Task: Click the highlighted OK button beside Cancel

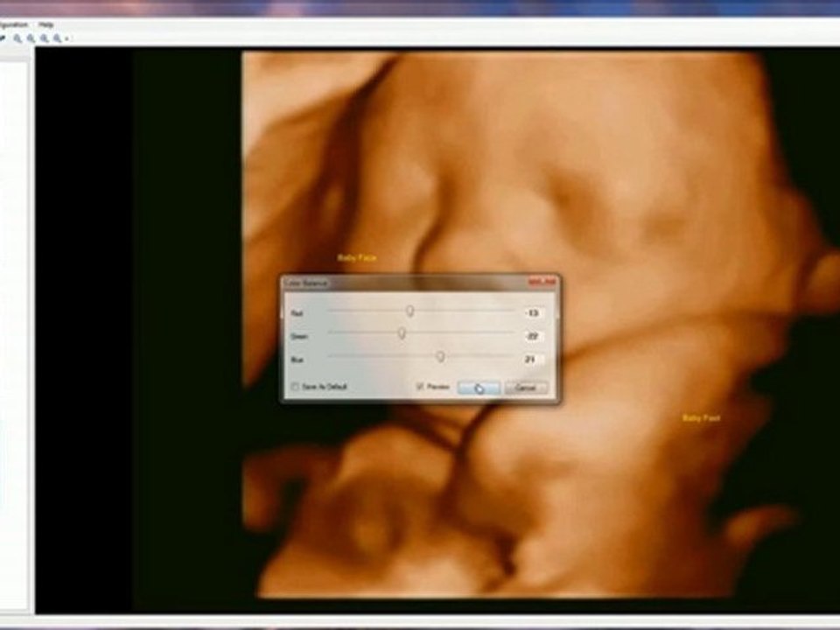Action: coord(479,388)
